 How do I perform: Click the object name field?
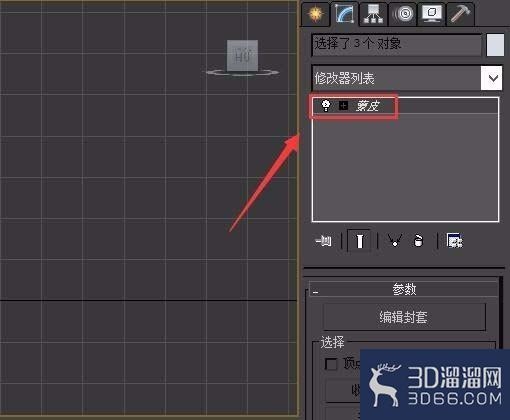(x=397, y=45)
